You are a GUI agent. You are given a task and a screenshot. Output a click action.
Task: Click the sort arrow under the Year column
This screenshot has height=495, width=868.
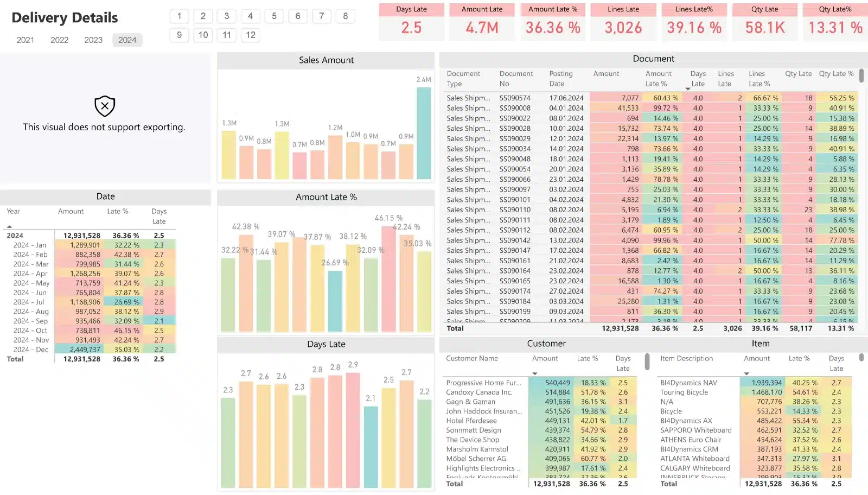pyautogui.click(x=9, y=226)
